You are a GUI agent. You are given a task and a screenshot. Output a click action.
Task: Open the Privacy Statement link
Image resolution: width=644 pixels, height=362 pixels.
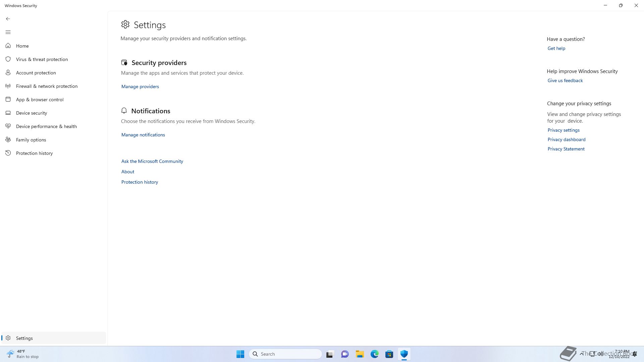click(x=566, y=149)
